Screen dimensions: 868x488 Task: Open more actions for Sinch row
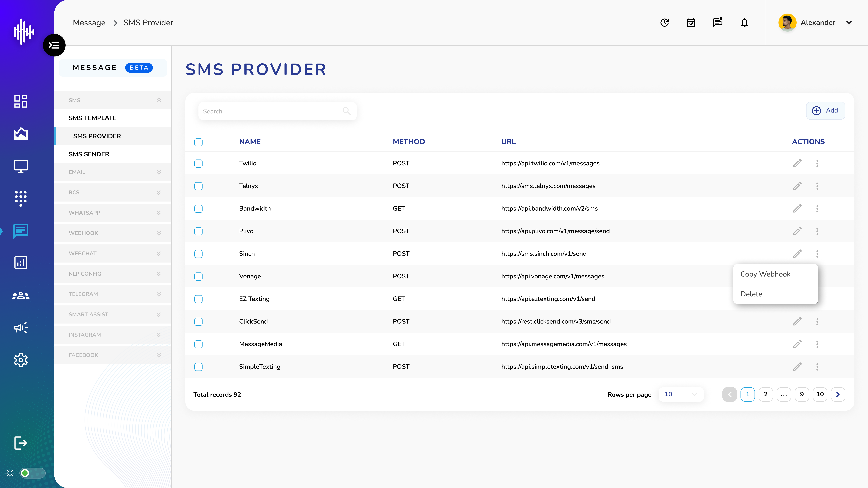pyautogui.click(x=817, y=254)
